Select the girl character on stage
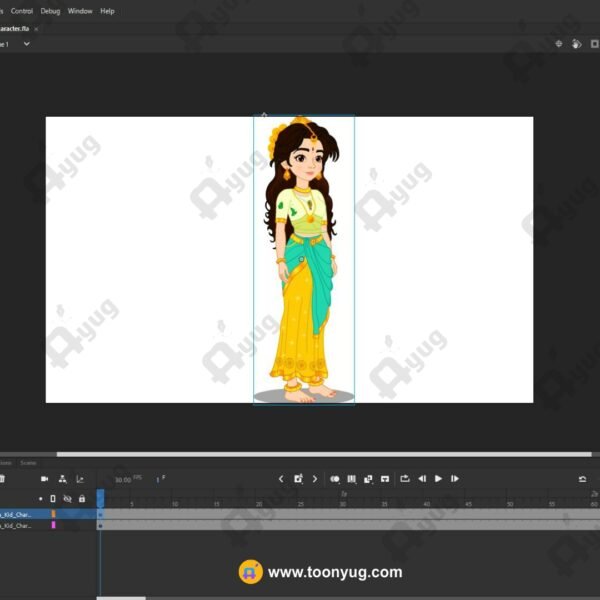 (x=303, y=259)
